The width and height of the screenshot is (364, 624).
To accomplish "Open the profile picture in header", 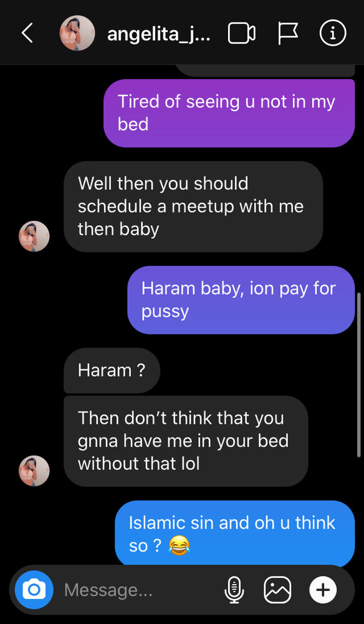I will click(77, 33).
